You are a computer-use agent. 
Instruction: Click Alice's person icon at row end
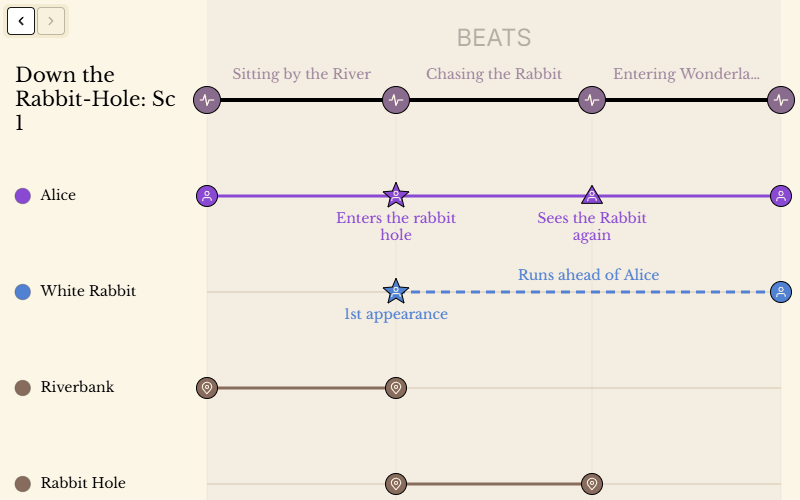781,196
